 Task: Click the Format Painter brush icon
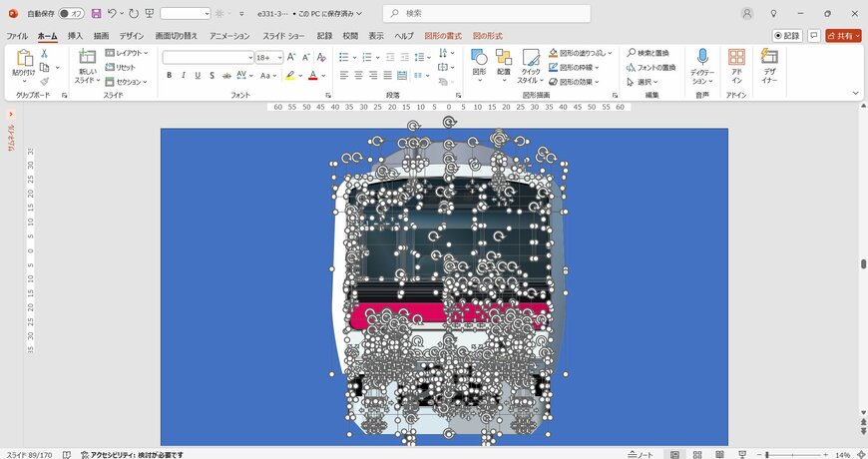44,82
